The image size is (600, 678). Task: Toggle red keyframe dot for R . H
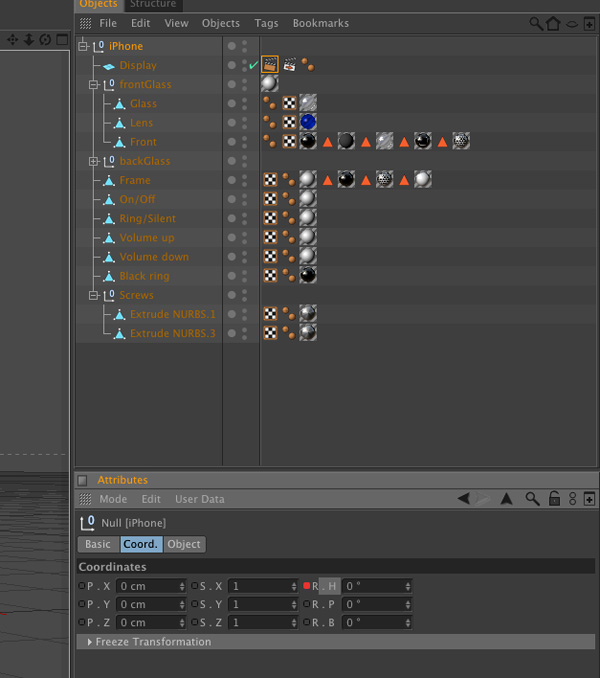tap(307, 585)
